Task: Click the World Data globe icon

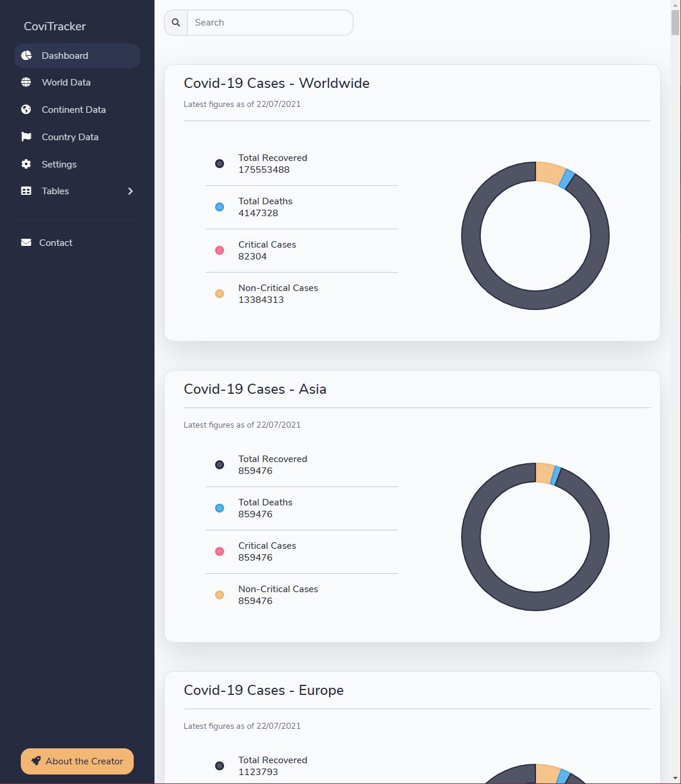Action: click(26, 83)
